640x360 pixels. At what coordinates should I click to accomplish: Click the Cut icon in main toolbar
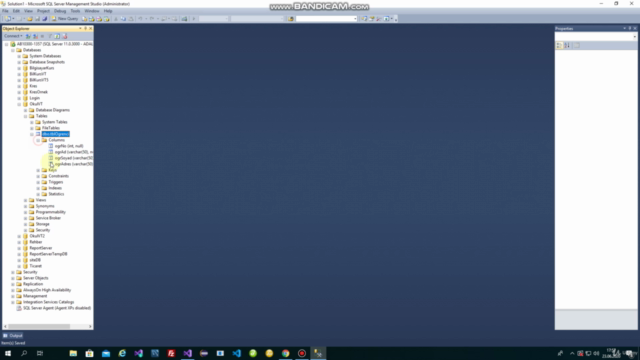(x=116, y=19)
